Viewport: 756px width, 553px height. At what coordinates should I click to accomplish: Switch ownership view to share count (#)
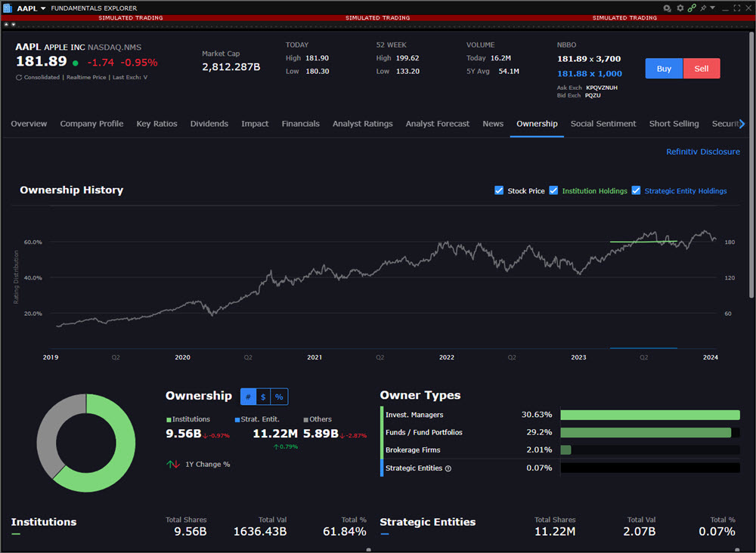click(248, 397)
